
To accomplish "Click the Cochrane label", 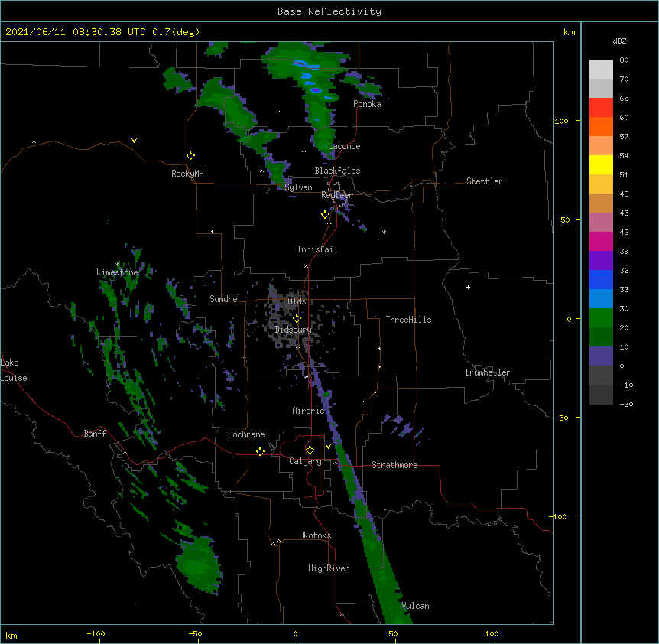I will pyautogui.click(x=246, y=434).
